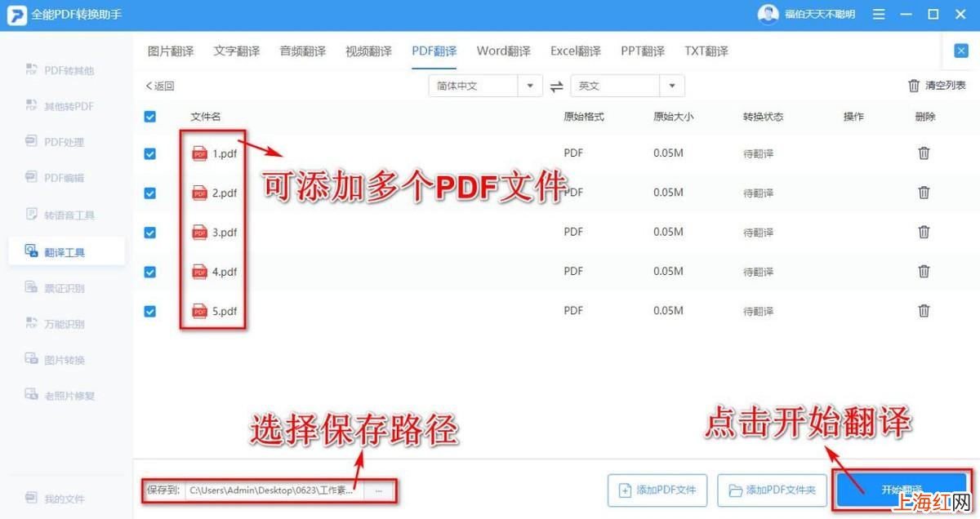Click 清空列表 to clear the list

[x=938, y=86]
